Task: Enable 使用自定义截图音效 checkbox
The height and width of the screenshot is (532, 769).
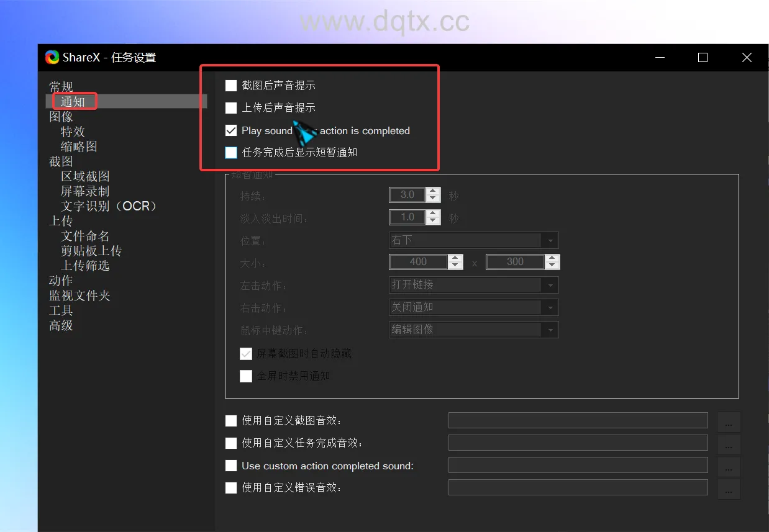Action: tap(231, 421)
